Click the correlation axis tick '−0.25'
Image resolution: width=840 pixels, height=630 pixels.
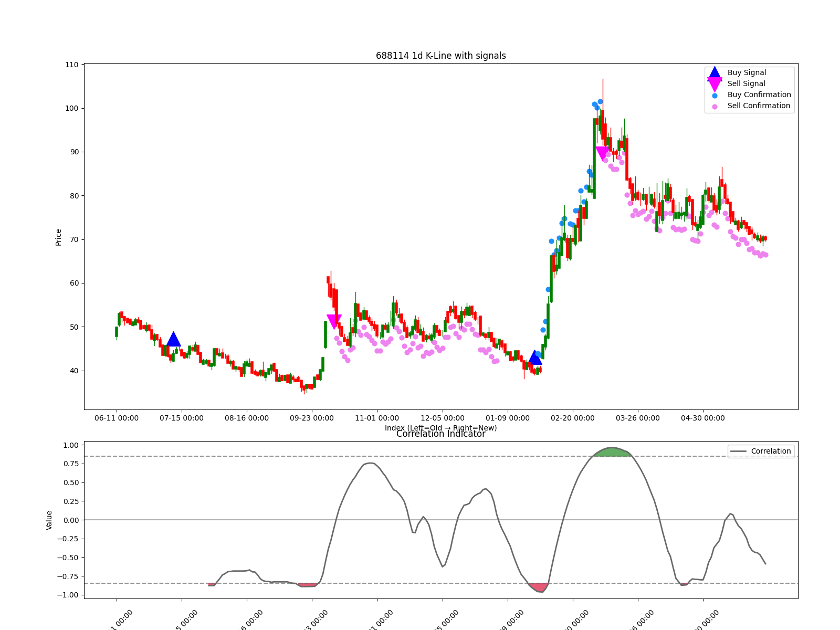(68, 539)
